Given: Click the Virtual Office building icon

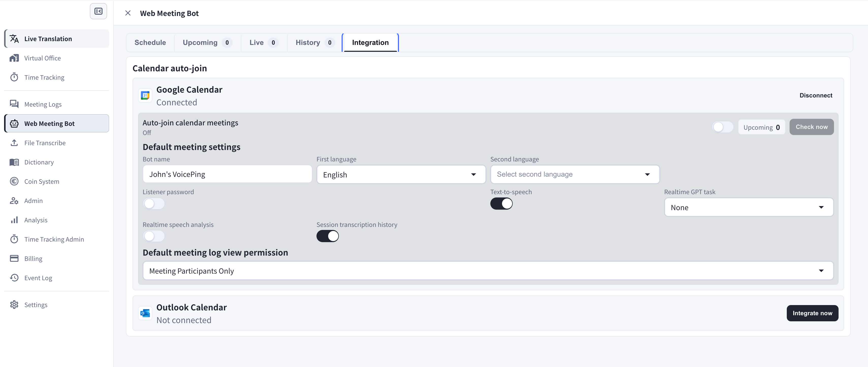Looking at the screenshot, I should coord(14,58).
